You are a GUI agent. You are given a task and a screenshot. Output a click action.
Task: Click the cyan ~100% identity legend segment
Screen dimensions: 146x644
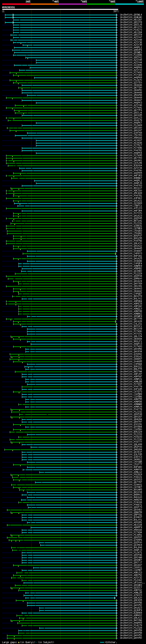(x=130, y=4)
